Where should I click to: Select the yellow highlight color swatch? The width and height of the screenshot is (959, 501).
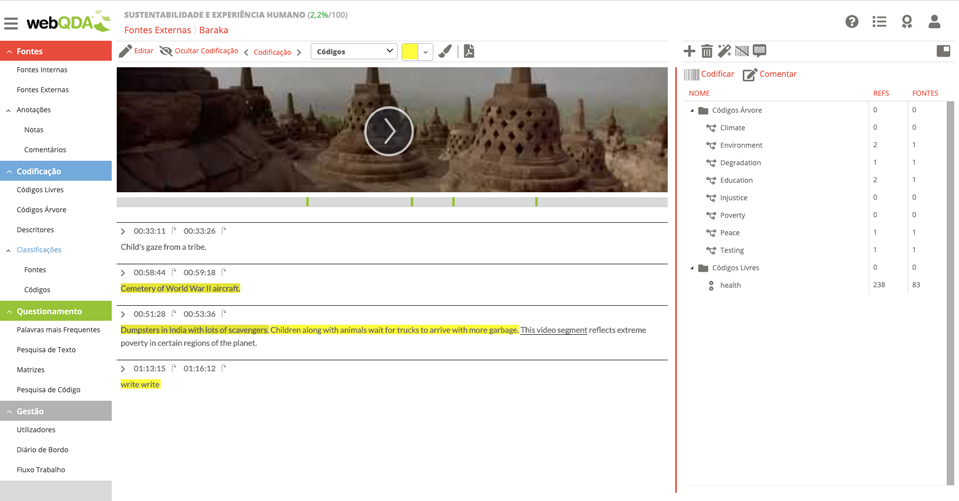pos(410,52)
